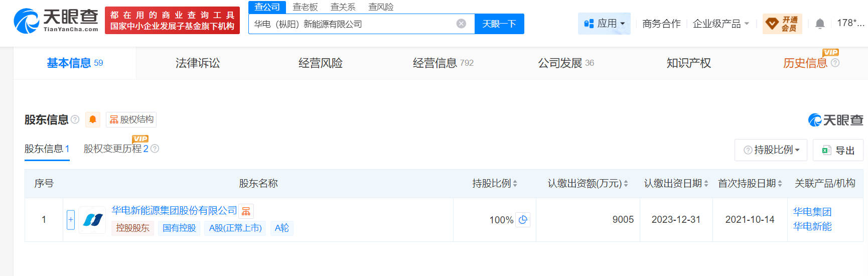Expand row 1 with the plus button
This screenshot has height=276, width=868.
coord(71,219)
